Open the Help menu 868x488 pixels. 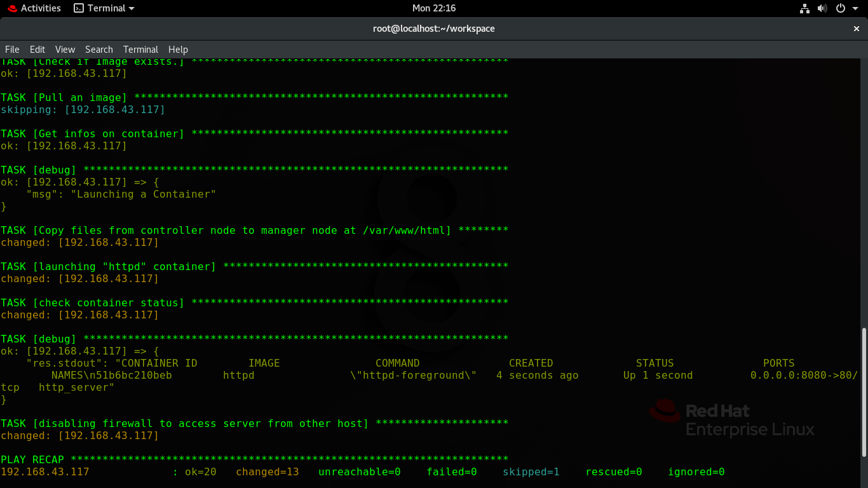(x=178, y=49)
